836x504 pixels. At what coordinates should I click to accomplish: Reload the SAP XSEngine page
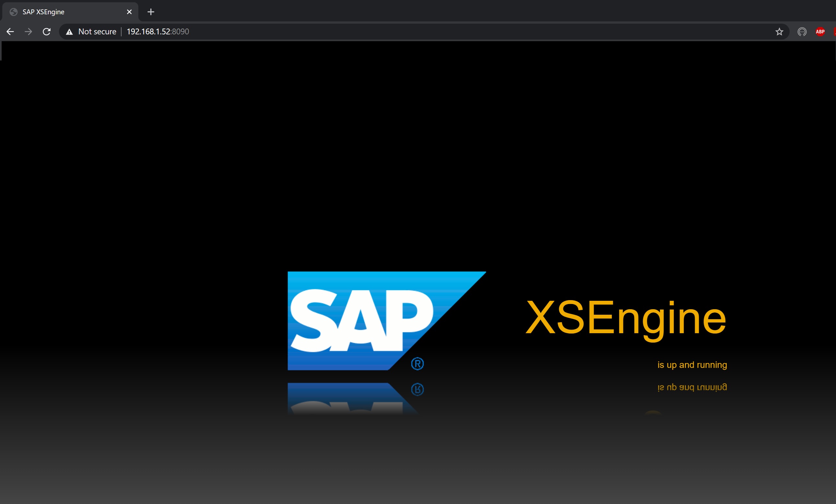(x=47, y=31)
